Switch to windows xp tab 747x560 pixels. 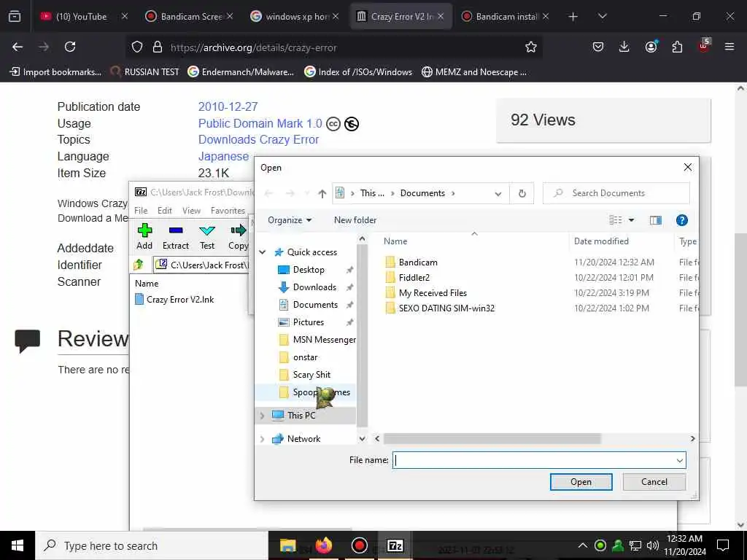[x=295, y=16]
